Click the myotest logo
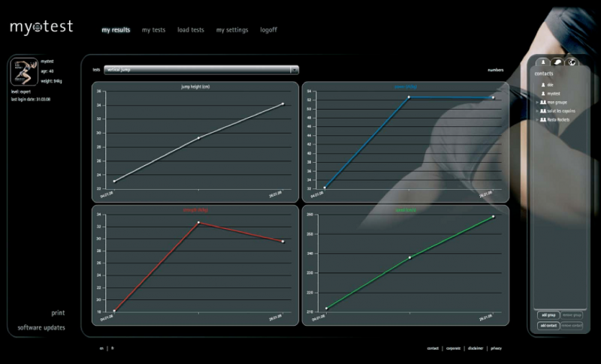This screenshot has width=601, height=364. (x=41, y=27)
